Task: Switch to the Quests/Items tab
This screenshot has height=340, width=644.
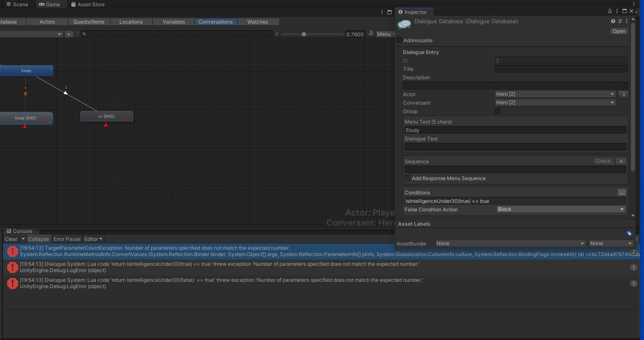Action: coord(89,22)
